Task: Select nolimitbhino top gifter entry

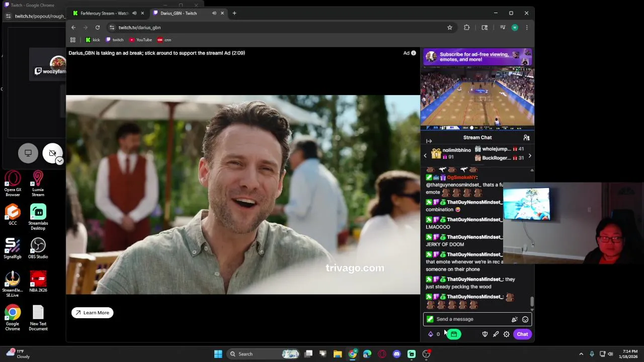Action: tap(452, 153)
